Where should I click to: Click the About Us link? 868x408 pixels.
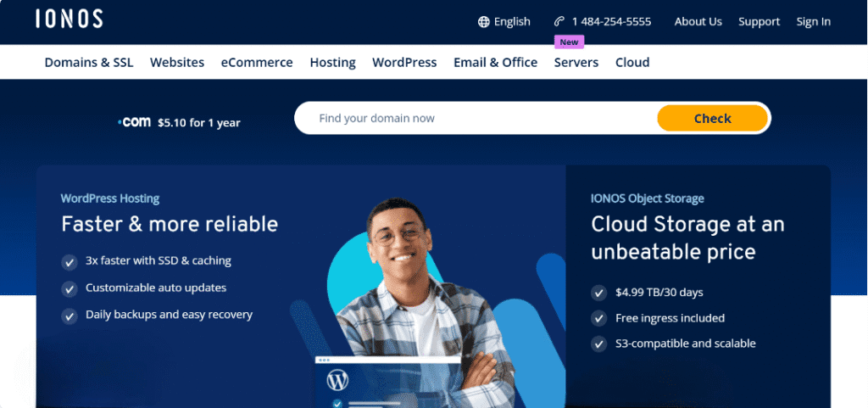698,21
